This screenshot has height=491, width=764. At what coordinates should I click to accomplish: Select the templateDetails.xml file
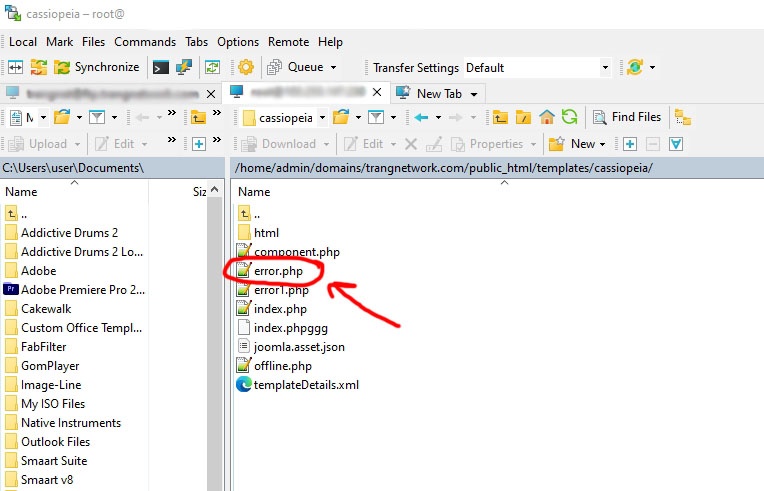[306, 385]
